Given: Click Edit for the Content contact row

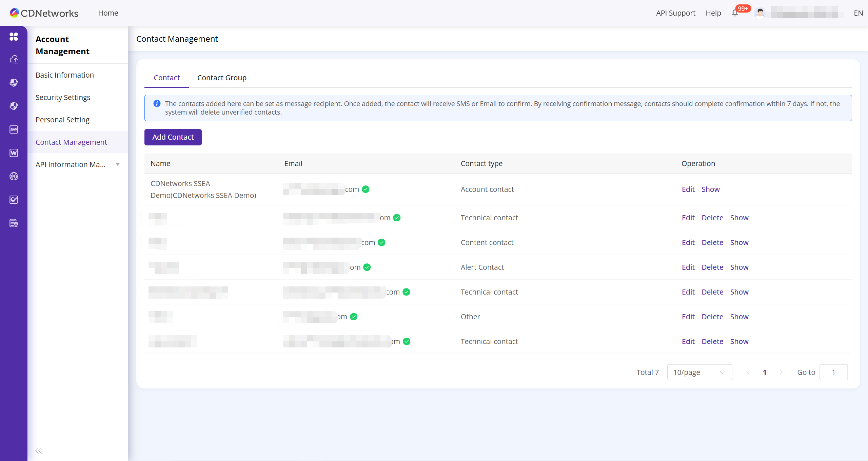Looking at the screenshot, I should (688, 242).
